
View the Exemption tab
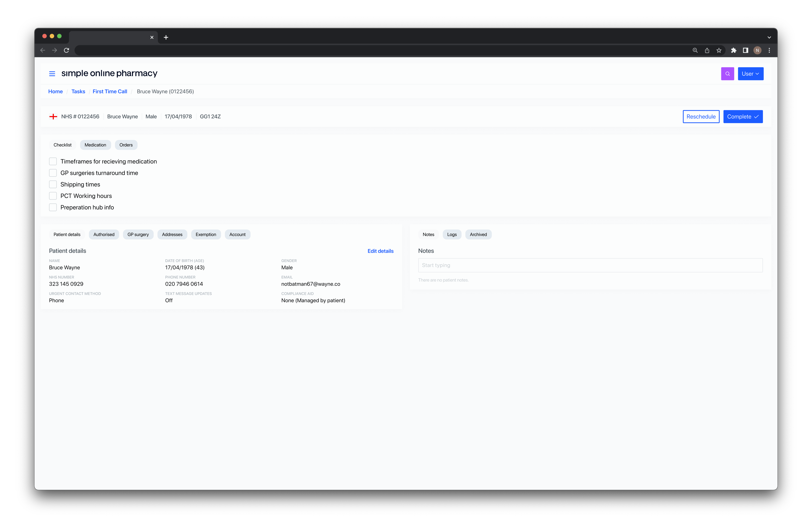(206, 234)
